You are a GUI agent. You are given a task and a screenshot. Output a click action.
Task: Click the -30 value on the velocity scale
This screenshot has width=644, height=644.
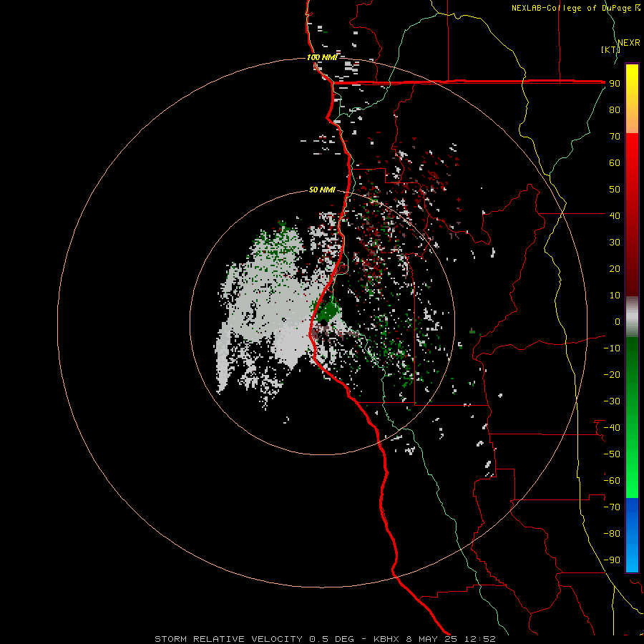tap(612, 401)
